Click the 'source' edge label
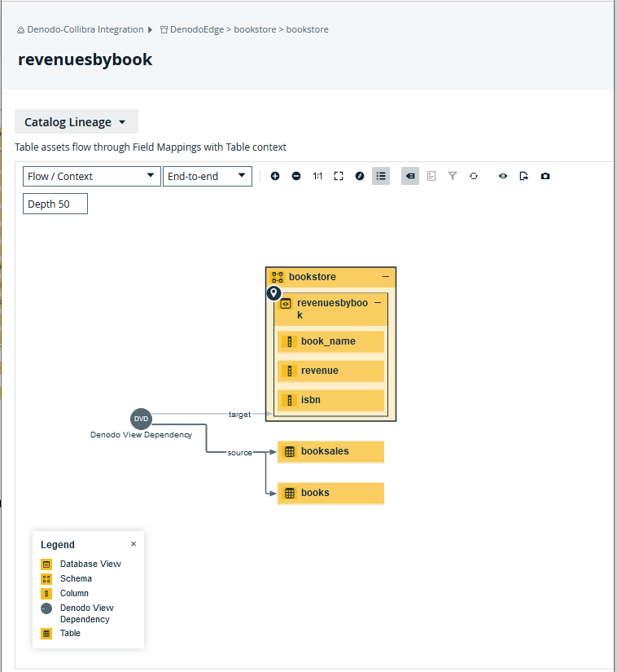The height and width of the screenshot is (672, 617). coord(240,453)
